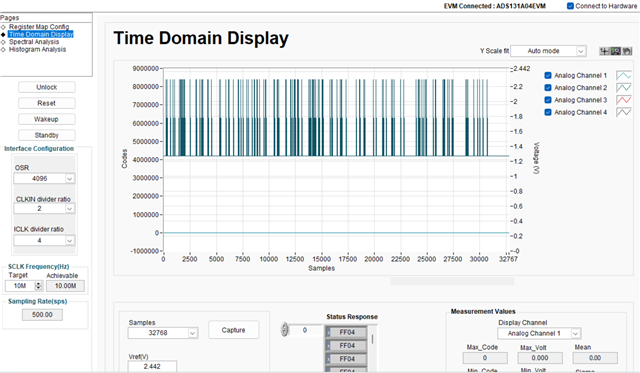Click the Status Response index field
This screenshot has height=373, width=640.
pos(305,330)
